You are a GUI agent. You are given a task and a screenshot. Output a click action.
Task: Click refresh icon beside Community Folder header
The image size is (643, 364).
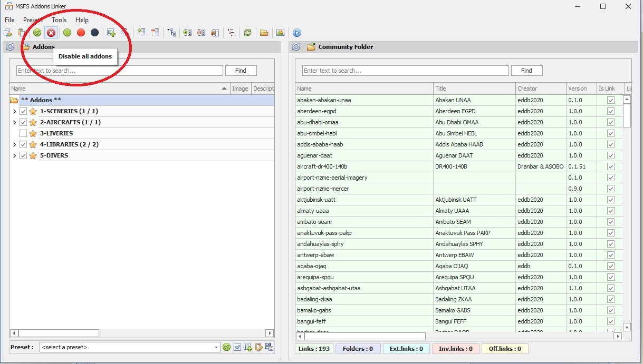click(296, 47)
